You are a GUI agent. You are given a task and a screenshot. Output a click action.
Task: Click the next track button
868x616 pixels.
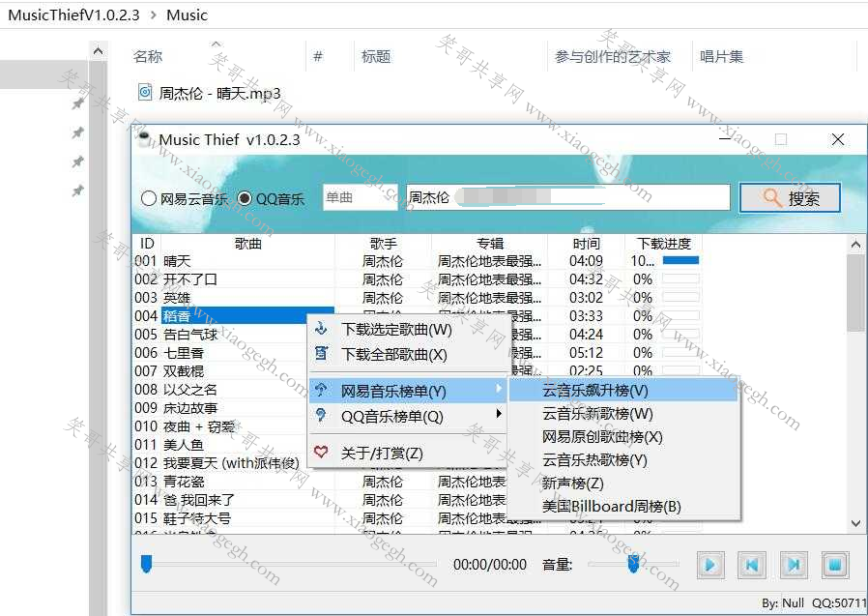[x=794, y=565]
